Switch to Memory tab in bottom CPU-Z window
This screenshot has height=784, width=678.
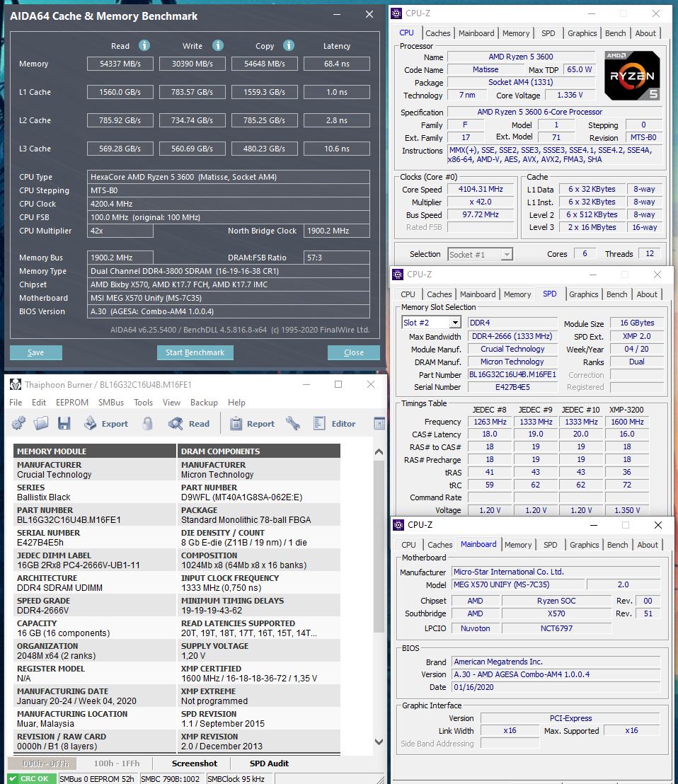click(518, 545)
